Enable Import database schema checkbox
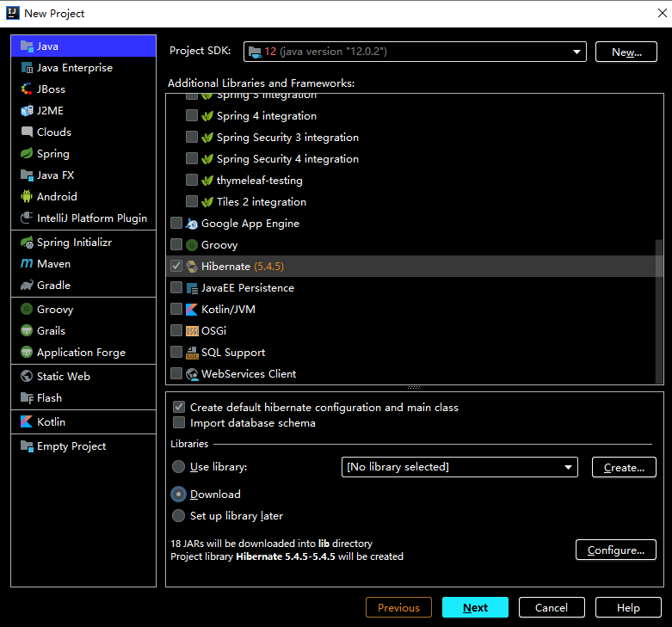Viewport: 672px width, 627px height. pyautogui.click(x=179, y=422)
